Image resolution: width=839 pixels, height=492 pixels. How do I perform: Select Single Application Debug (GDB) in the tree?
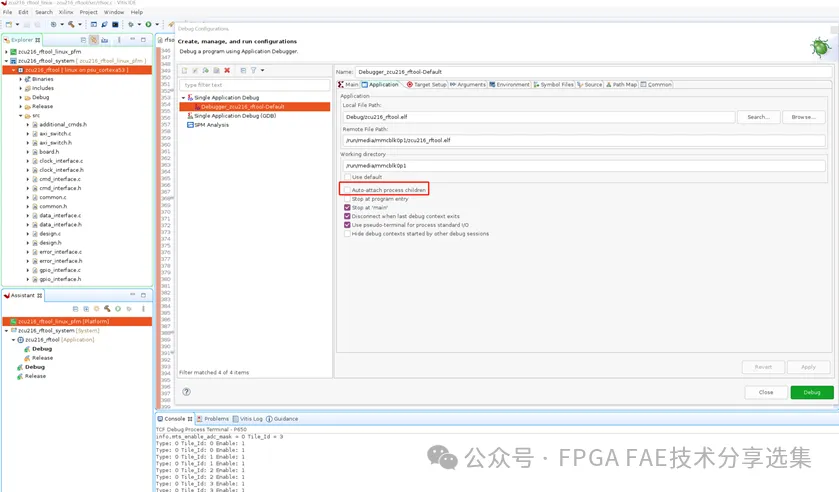[231, 116]
